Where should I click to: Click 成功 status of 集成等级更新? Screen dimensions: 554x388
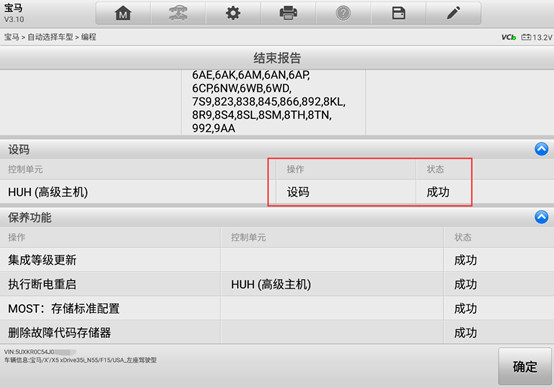click(x=465, y=260)
